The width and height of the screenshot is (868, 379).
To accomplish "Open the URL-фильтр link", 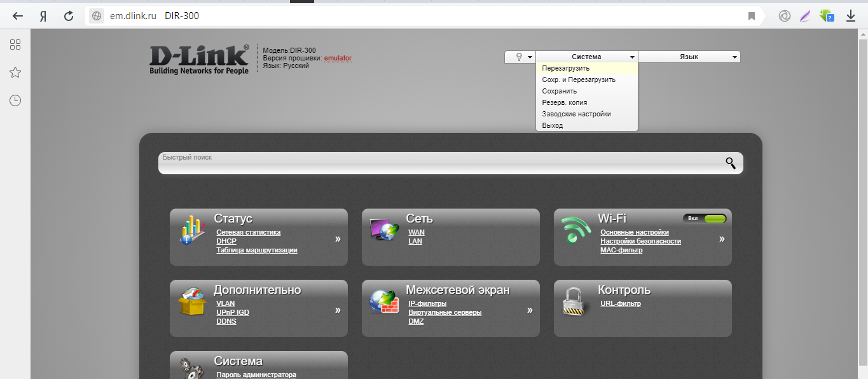I will pos(621,303).
